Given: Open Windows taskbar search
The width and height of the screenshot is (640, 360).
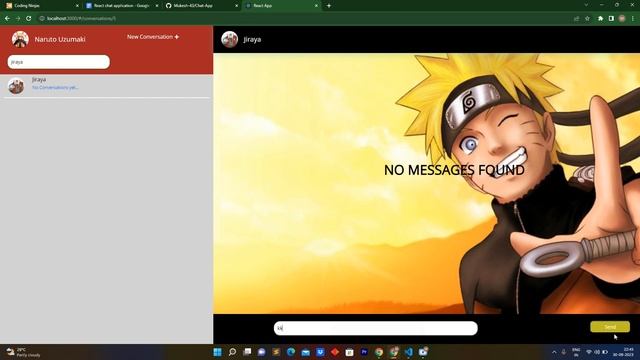Looking at the screenshot, I should click(232, 352).
